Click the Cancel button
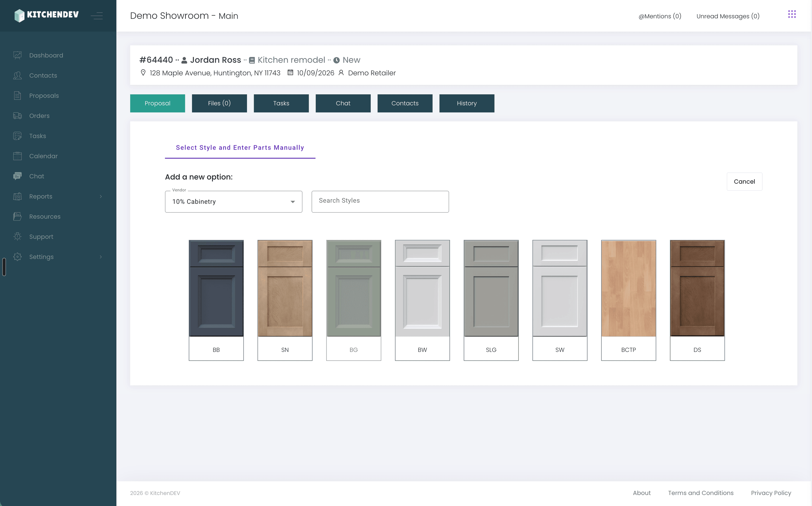The image size is (812, 506). pyautogui.click(x=744, y=181)
